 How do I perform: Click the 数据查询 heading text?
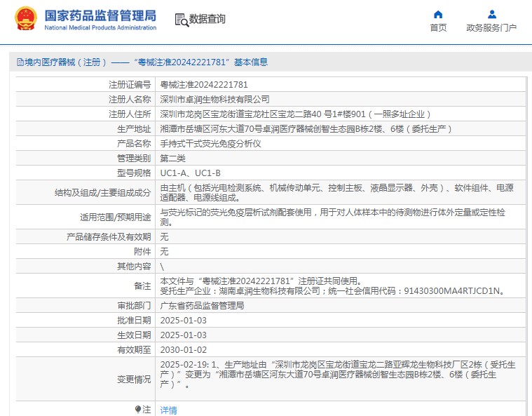coord(207,20)
